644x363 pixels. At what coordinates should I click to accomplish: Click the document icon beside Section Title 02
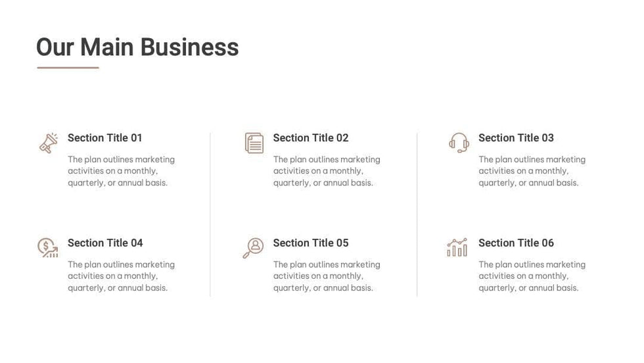point(254,143)
